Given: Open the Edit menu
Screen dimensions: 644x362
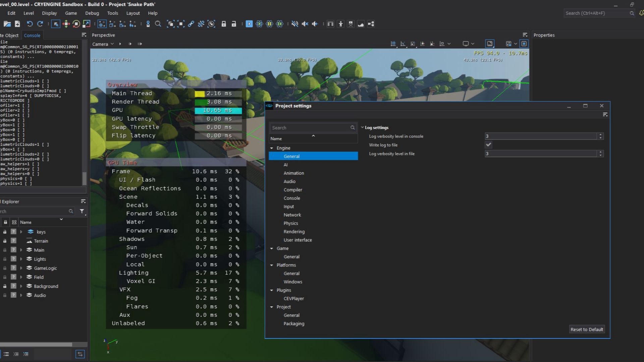Looking at the screenshot, I should point(11,13).
